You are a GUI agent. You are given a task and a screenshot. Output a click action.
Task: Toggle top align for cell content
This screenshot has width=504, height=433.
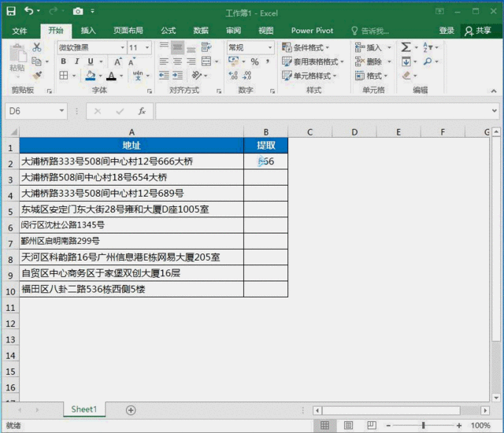(164, 47)
